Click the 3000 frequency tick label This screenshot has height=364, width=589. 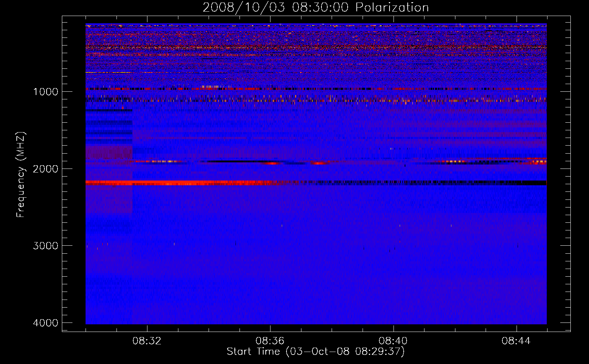point(46,246)
